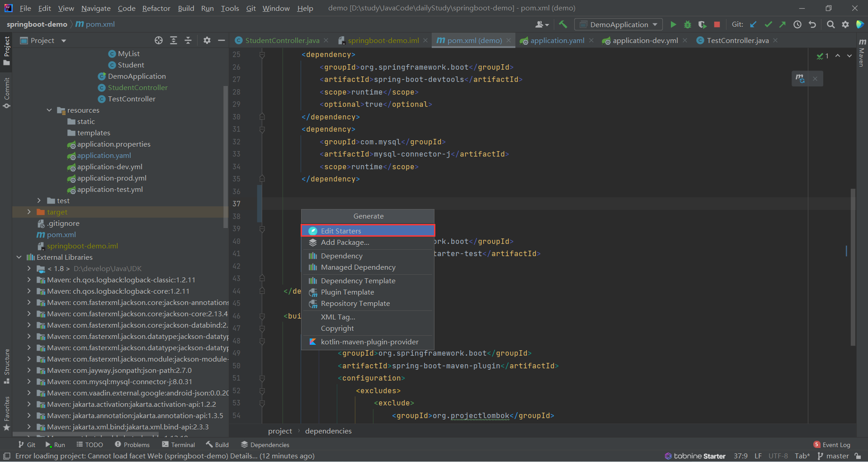
Task: Collapse External Libraries node
Action: tap(19, 257)
